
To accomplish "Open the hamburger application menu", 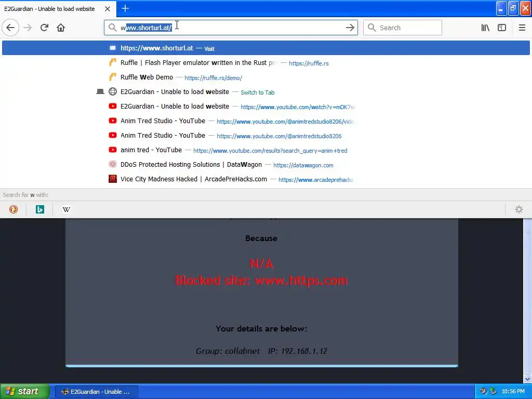I will coord(522,28).
